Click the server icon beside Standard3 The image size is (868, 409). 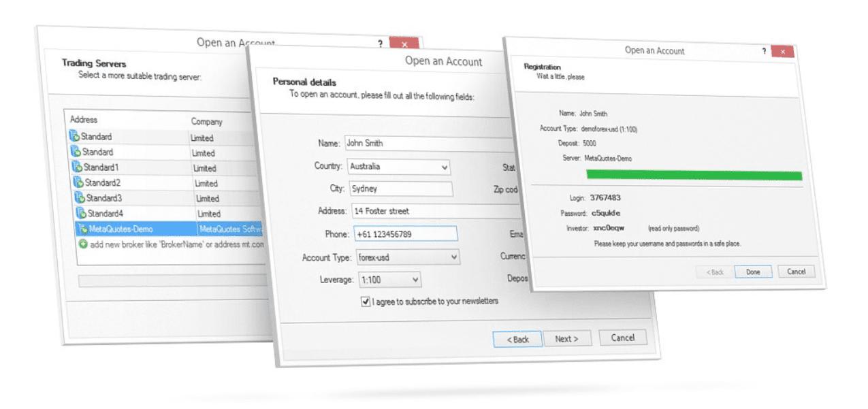coord(80,198)
